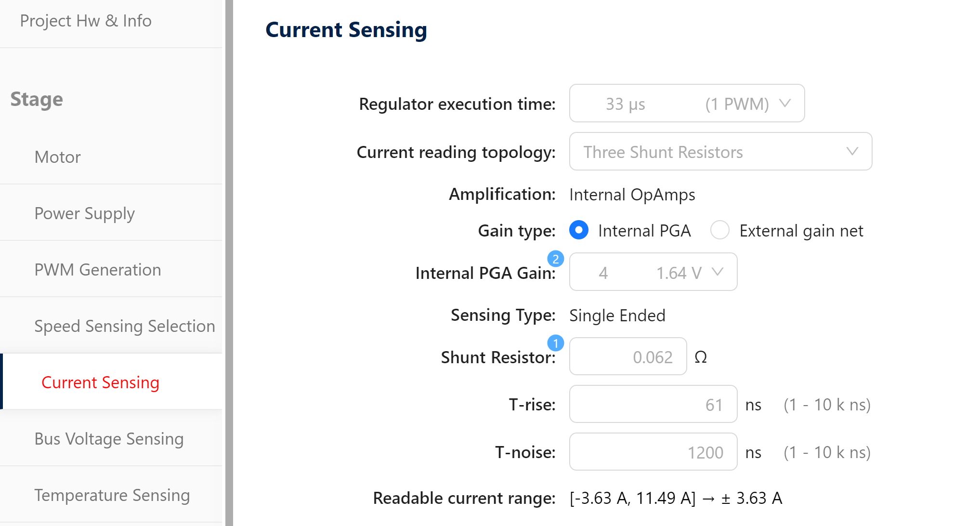This screenshot has width=980, height=526.
Task: Edit the Shunt Resistor value field
Action: (x=627, y=356)
